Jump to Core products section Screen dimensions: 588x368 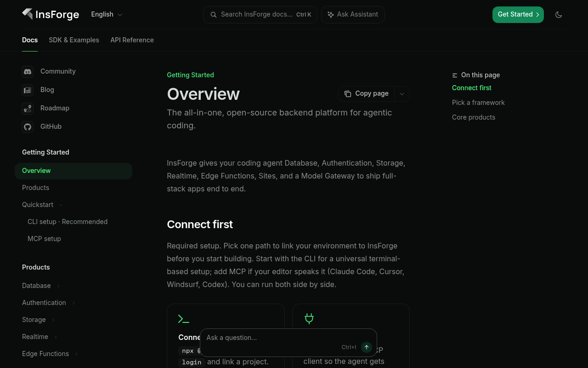click(474, 117)
